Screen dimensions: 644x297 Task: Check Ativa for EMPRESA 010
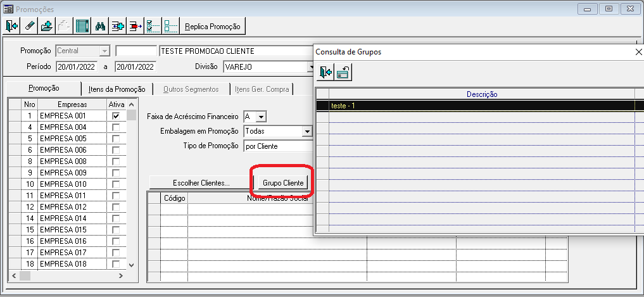tap(116, 184)
